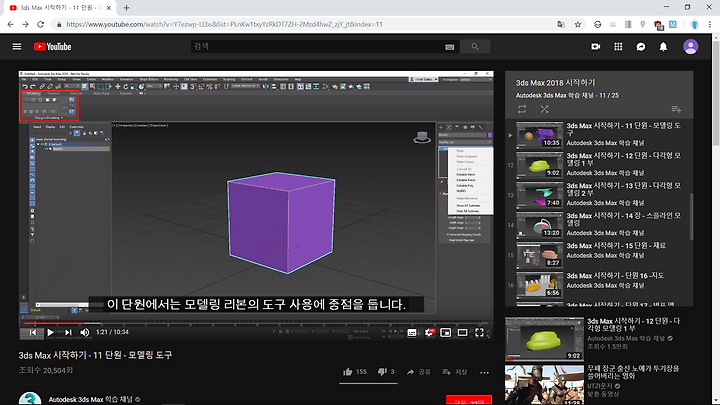Viewport: 720px width, 405px height.
Task: Play the video
Action: pyautogui.click(x=51, y=332)
